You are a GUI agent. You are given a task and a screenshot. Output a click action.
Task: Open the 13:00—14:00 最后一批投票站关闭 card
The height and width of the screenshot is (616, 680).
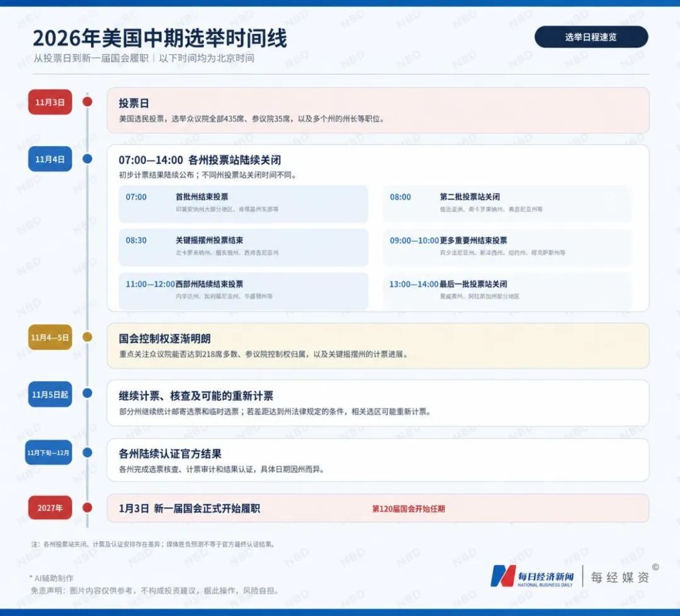tap(507, 291)
